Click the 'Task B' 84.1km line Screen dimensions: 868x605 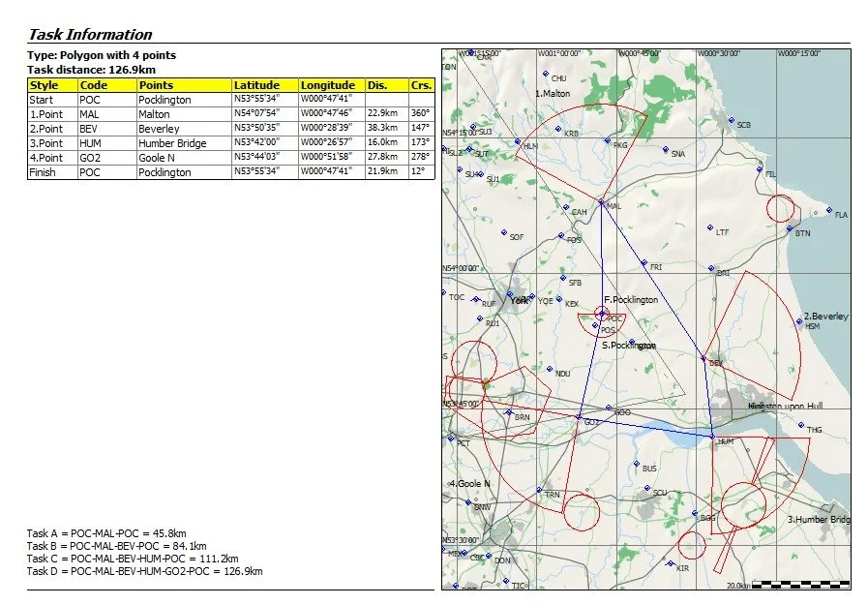point(116,546)
